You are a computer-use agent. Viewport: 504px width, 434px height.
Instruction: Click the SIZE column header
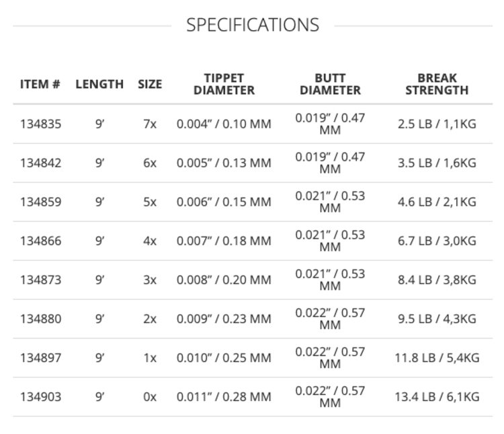150,84
